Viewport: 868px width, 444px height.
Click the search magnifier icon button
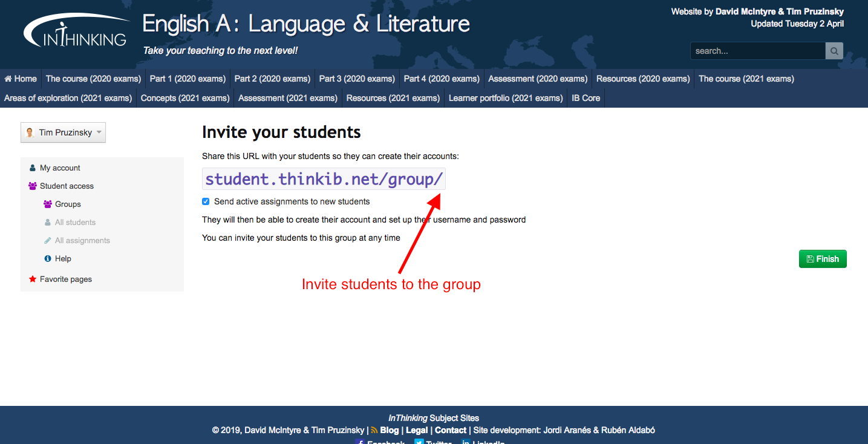click(834, 51)
